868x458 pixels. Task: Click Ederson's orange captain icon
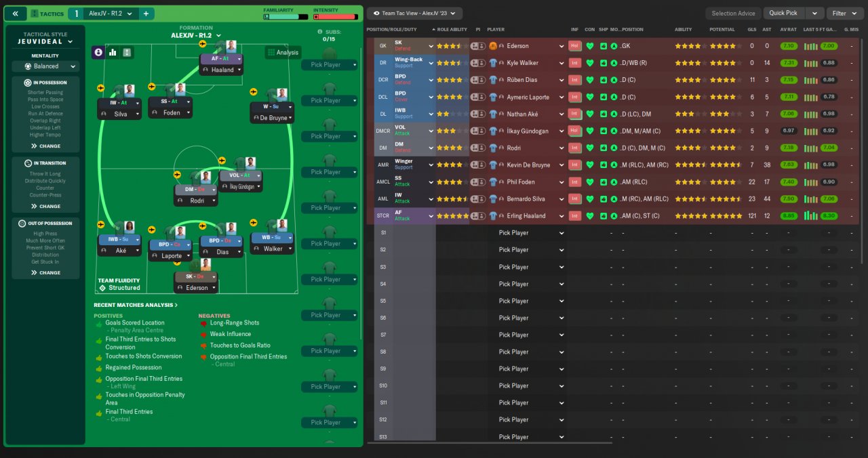(x=493, y=46)
